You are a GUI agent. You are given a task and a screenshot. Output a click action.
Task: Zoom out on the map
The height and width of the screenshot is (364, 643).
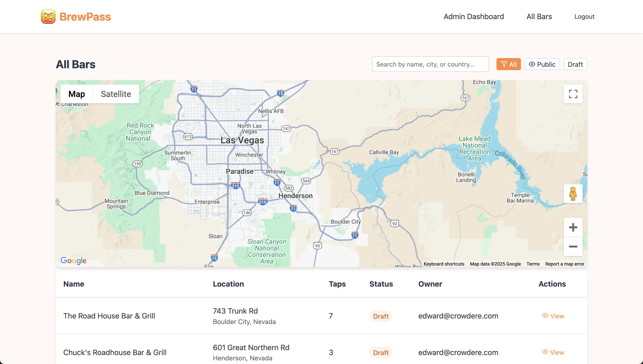pyautogui.click(x=573, y=246)
